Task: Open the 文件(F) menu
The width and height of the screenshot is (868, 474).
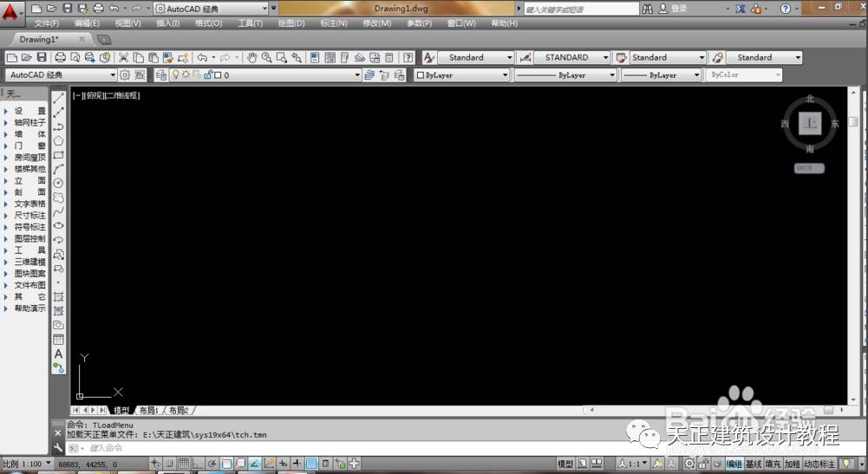Action: tap(47, 23)
